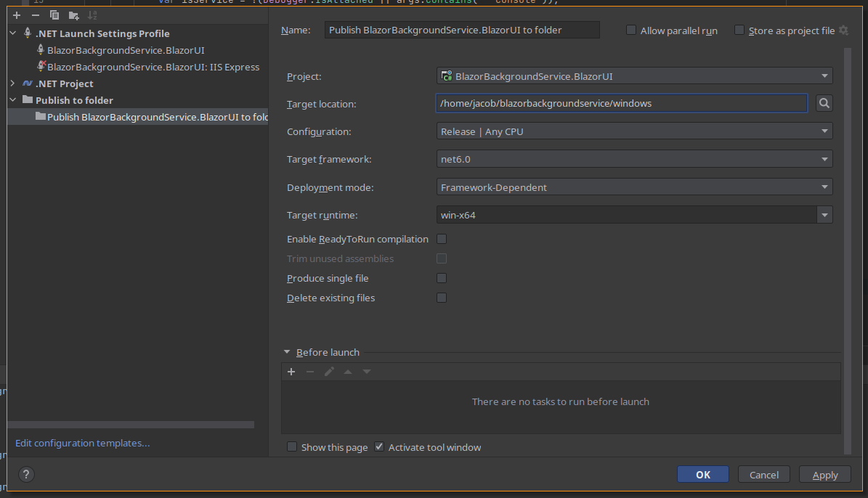
Task: Click the win-x64 target runtime text field
Action: click(x=627, y=215)
